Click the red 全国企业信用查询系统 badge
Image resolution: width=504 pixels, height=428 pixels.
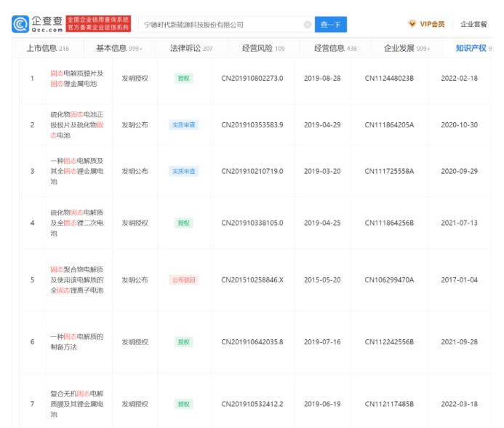click(x=98, y=24)
